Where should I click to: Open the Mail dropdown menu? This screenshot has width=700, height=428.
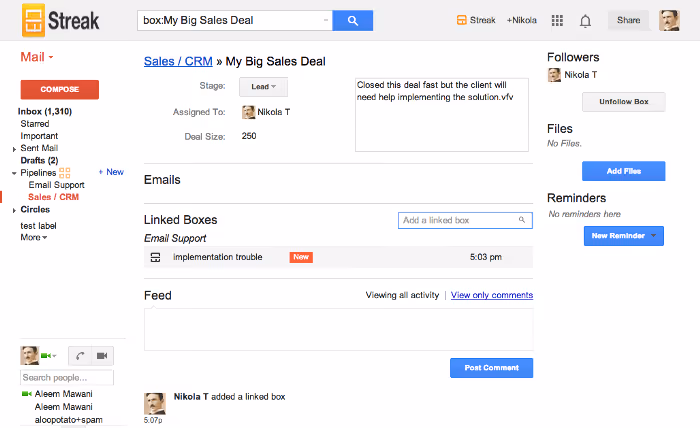[37, 57]
